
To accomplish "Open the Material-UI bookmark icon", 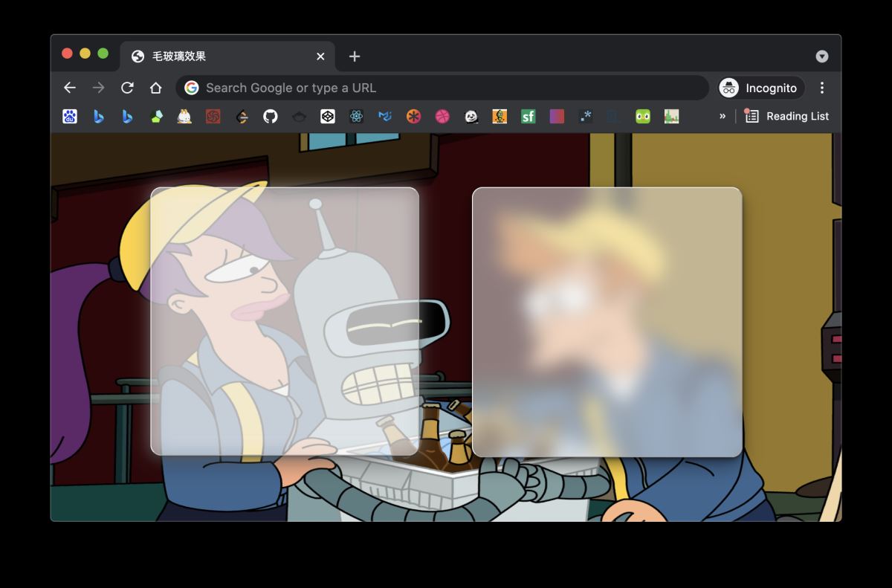I will click(x=385, y=116).
